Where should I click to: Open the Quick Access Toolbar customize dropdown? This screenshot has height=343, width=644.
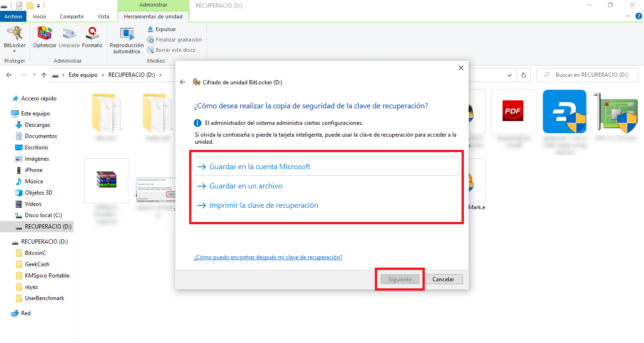click(38, 6)
